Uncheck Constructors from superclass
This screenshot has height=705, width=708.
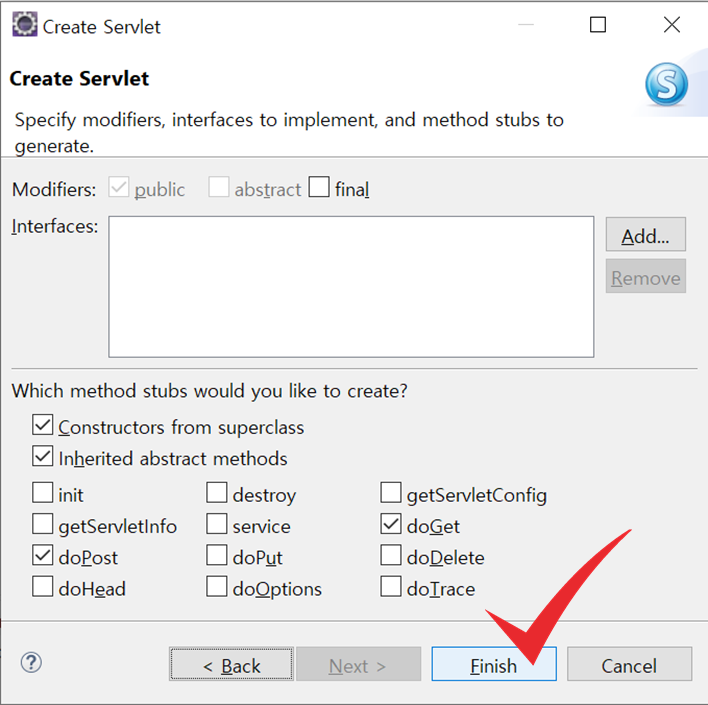[42, 425]
